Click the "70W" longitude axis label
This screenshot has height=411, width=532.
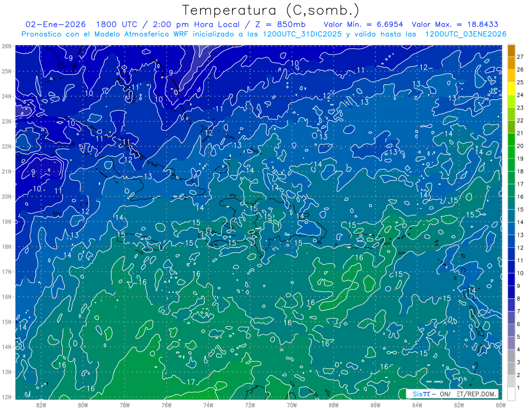292,404
